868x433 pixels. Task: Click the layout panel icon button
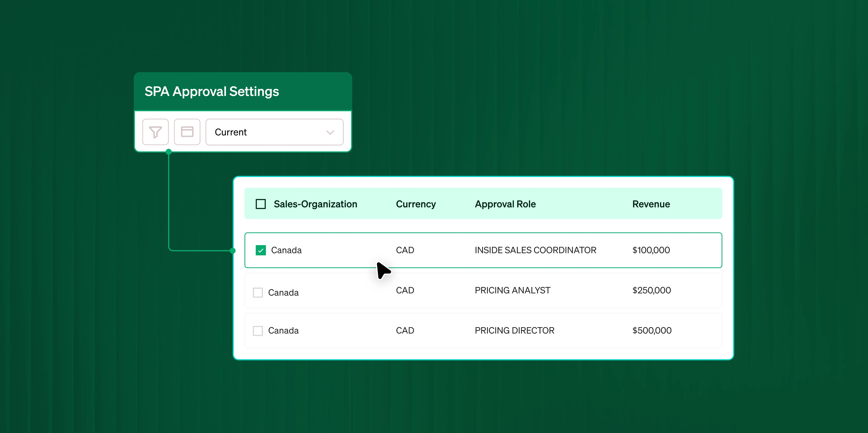[187, 132]
